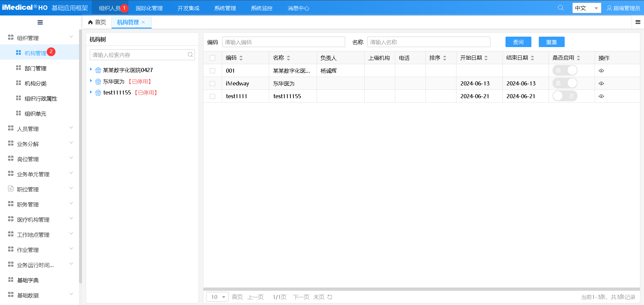Expand the 某某数字化医院0427 tree node
This screenshot has width=644, height=305.
coord(91,69)
